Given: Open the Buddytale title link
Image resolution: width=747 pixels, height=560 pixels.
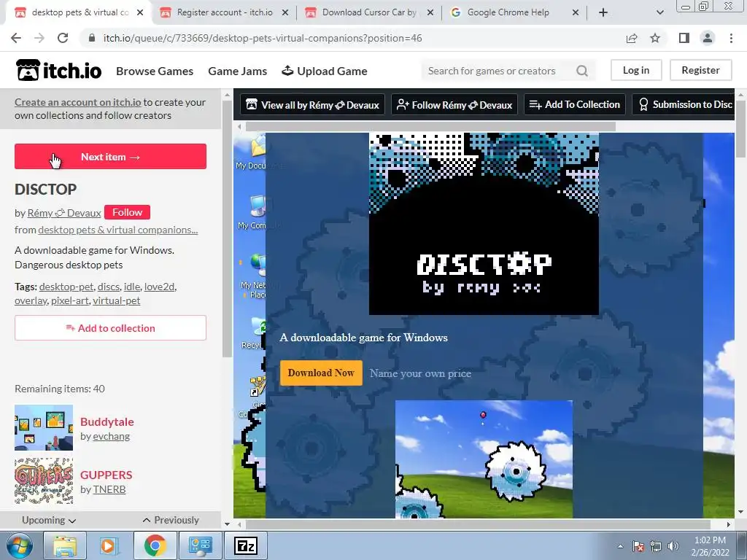Looking at the screenshot, I should [107, 422].
